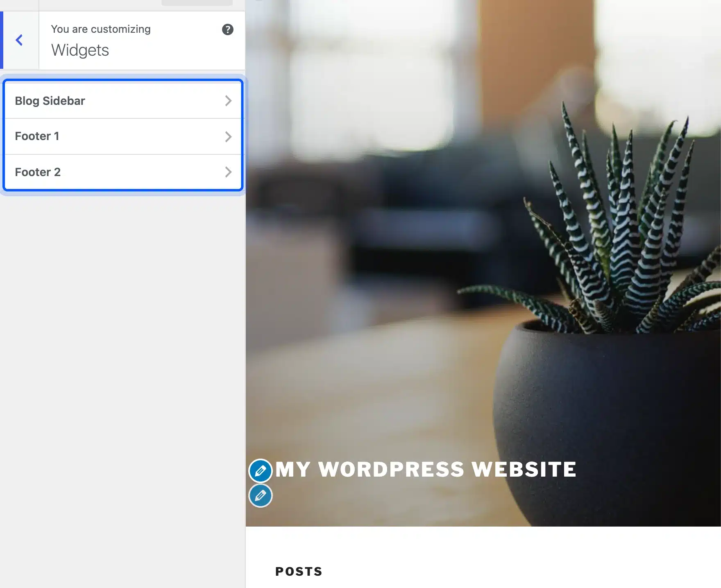Click the Widgets panel title
This screenshot has width=721, height=588.
click(80, 50)
